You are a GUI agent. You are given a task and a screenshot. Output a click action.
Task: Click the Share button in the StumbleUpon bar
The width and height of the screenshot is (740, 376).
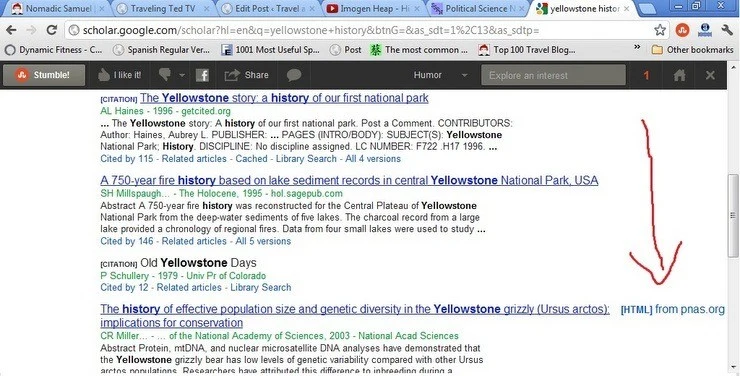click(x=246, y=75)
